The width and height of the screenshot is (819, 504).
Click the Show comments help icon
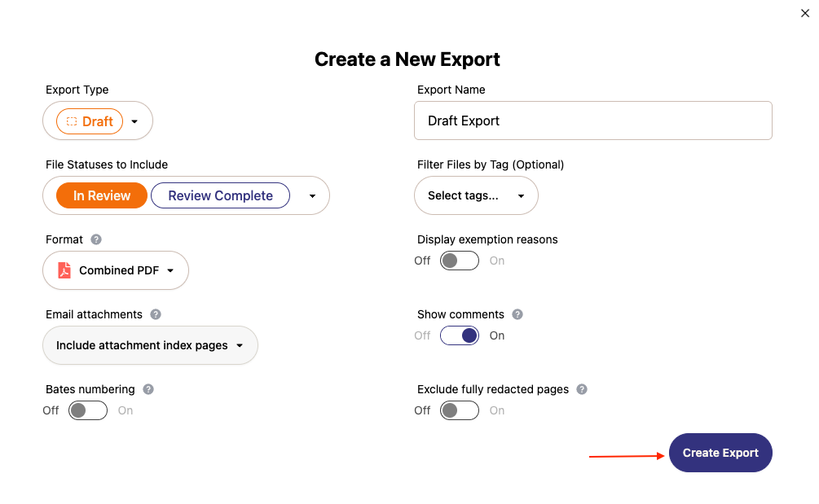(x=517, y=314)
